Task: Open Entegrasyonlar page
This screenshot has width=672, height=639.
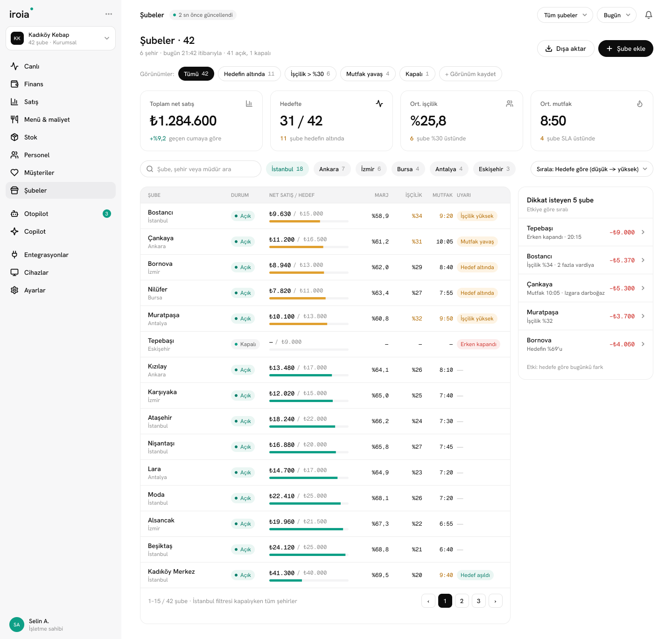Action: point(61,255)
